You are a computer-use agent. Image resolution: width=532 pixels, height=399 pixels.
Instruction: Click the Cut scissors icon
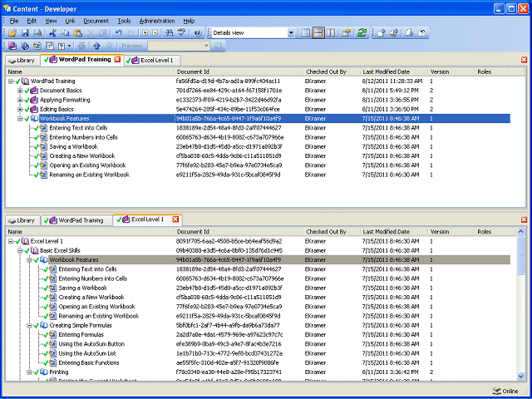pyautogui.click(x=52, y=33)
